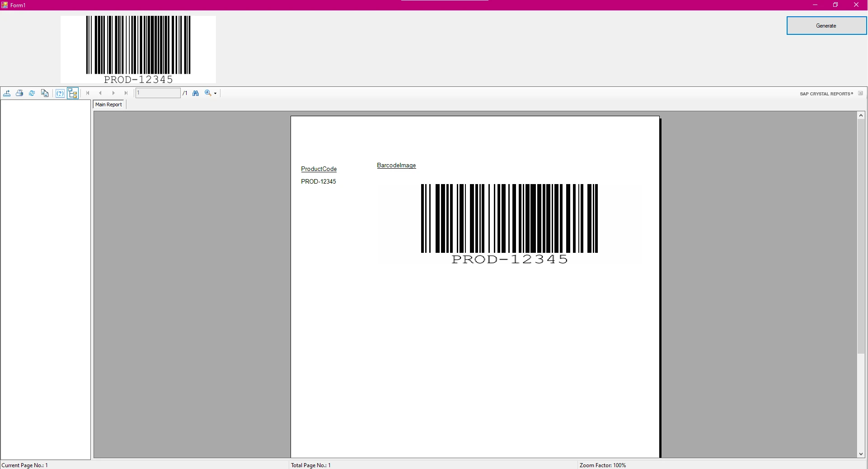Go to the first page
The image size is (868, 469).
pos(88,93)
